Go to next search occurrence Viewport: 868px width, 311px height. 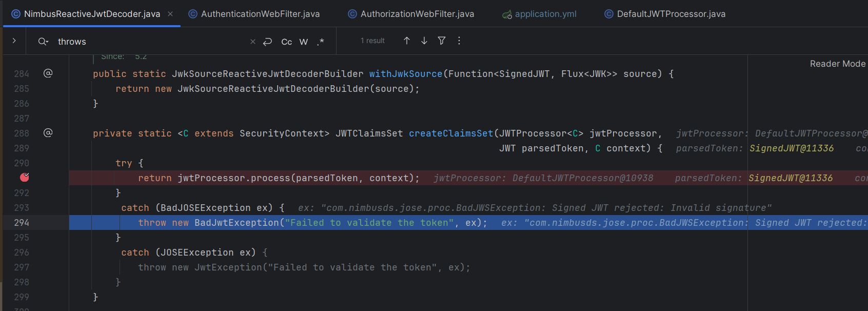[x=424, y=41]
